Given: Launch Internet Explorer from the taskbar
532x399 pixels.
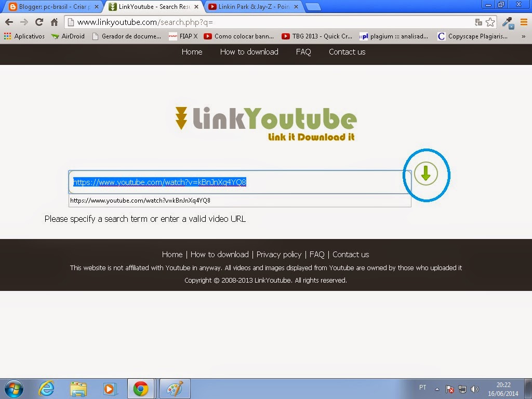Looking at the screenshot, I should tap(46, 389).
